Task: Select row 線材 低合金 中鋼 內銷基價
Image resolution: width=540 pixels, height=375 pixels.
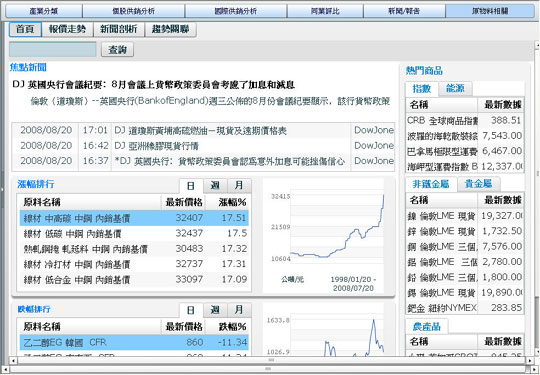Action: 134,279
